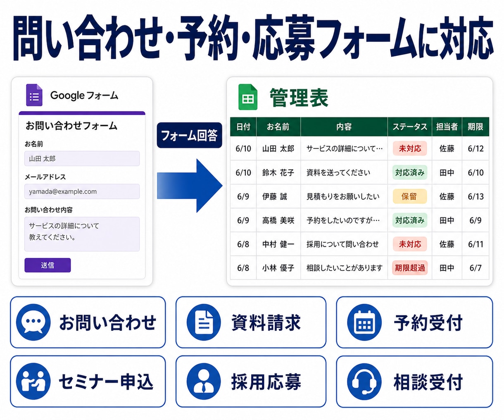
Task: Click the 送信 submit button
Action: (x=48, y=265)
